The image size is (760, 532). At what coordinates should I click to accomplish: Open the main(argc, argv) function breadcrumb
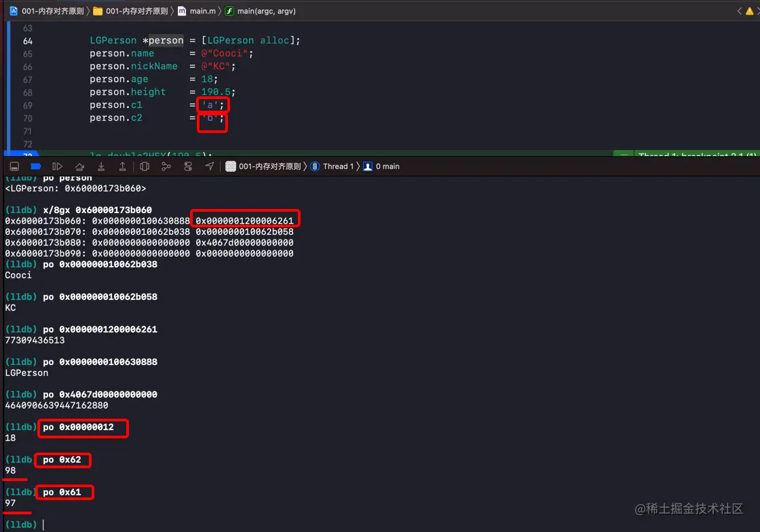tap(261, 11)
